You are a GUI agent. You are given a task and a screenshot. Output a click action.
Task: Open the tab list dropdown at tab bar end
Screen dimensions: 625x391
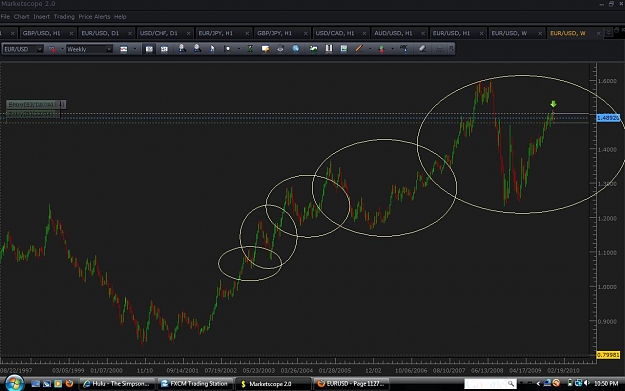[x=608, y=32]
